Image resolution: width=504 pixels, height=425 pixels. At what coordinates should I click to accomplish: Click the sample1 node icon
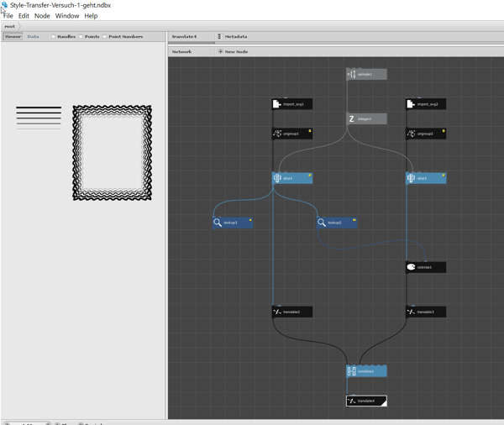point(352,74)
